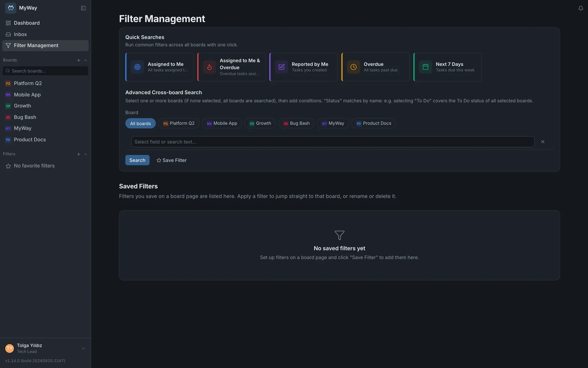Click the Saved Filters heading
The image size is (588, 368).
(x=138, y=186)
